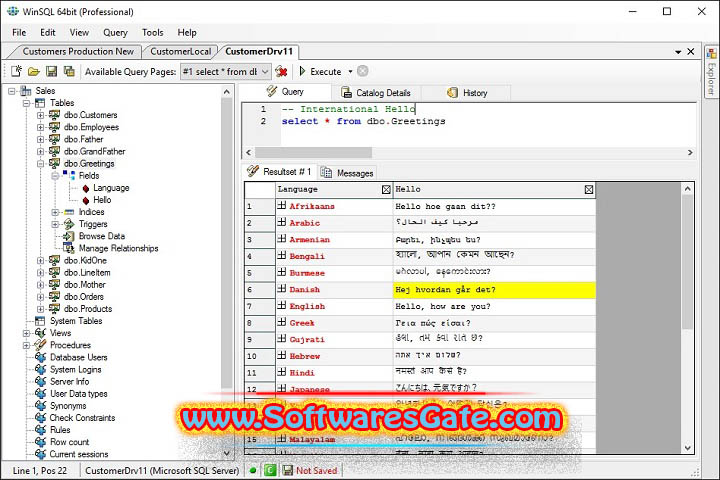Select the highlighted 'Hej hvordan går det?' cell
Screen dimensions: 720x480
click(495, 290)
